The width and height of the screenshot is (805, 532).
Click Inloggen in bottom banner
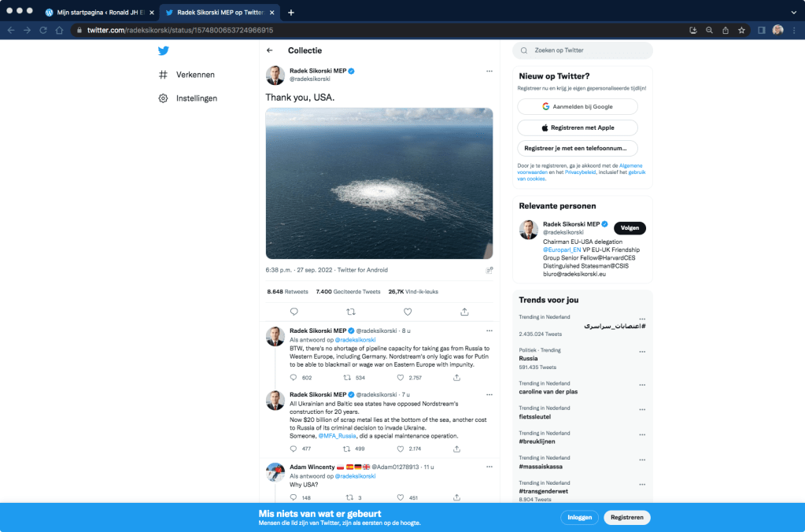[x=579, y=517]
